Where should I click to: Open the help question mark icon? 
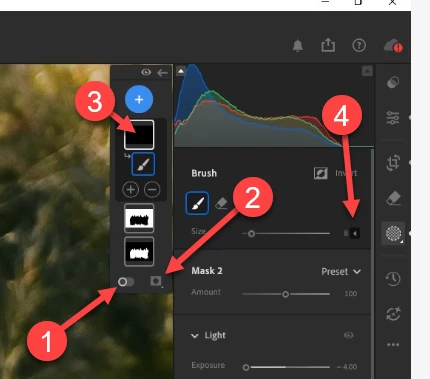pyautogui.click(x=359, y=45)
